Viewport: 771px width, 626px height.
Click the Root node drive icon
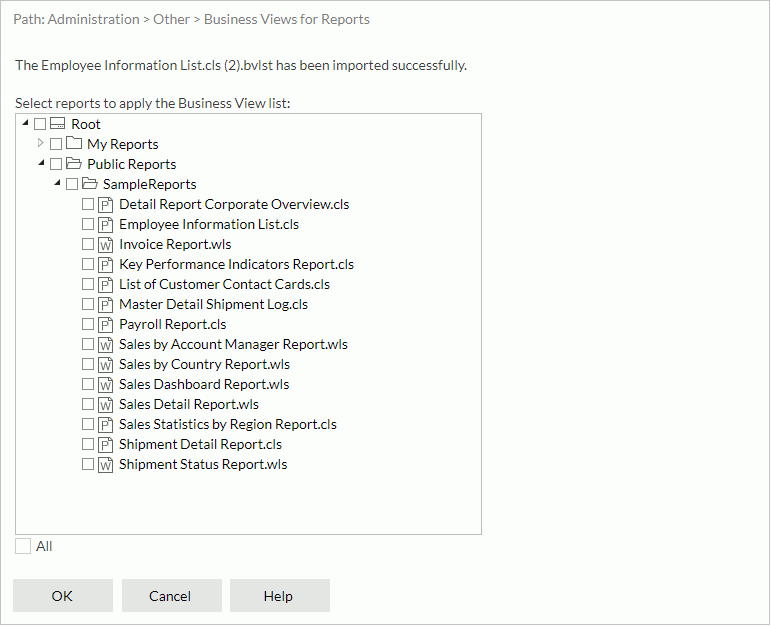[x=57, y=124]
